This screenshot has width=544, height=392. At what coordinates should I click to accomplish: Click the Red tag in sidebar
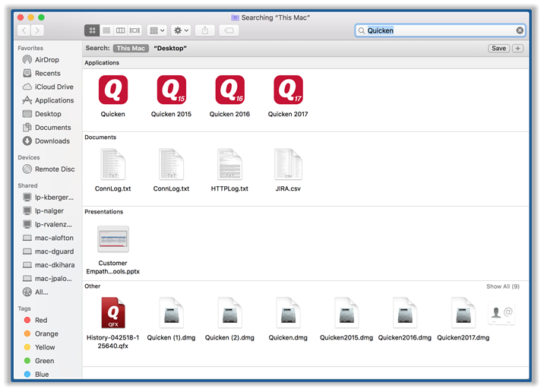[x=41, y=321]
